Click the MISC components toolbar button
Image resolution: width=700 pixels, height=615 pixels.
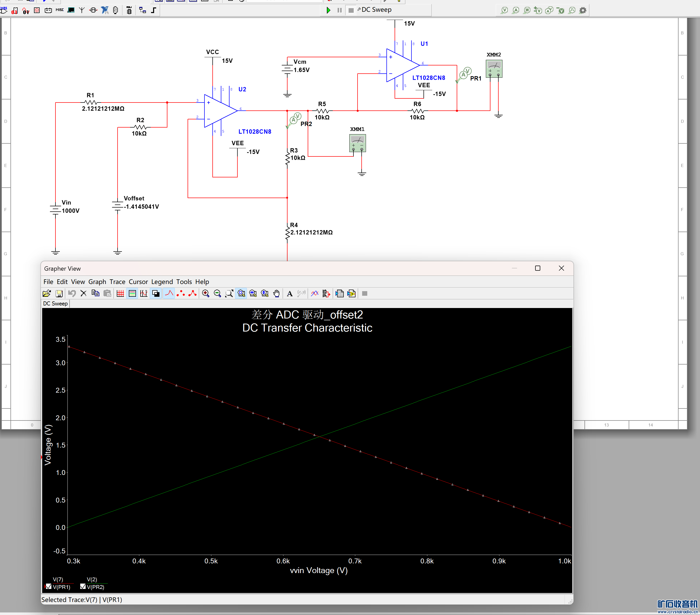[x=60, y=10]
